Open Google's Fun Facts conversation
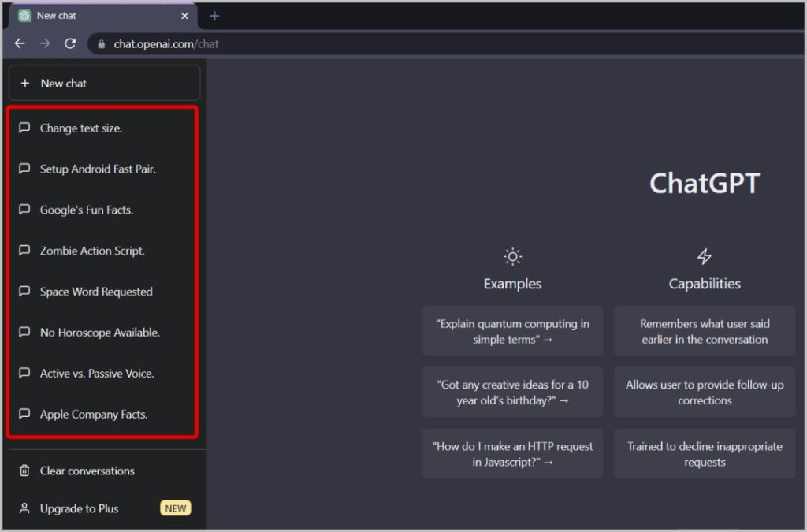Image resolution: width=807 pixels, height=532 pixels. [103, 210]
